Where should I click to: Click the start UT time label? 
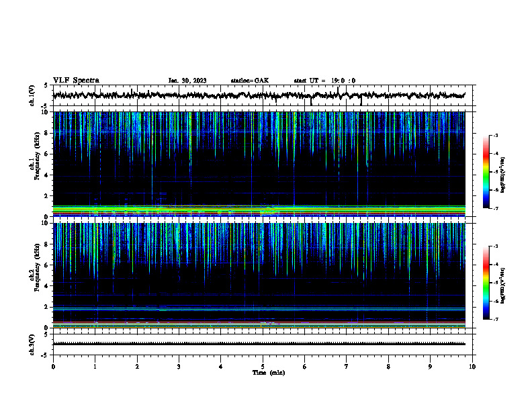(324, 81)
